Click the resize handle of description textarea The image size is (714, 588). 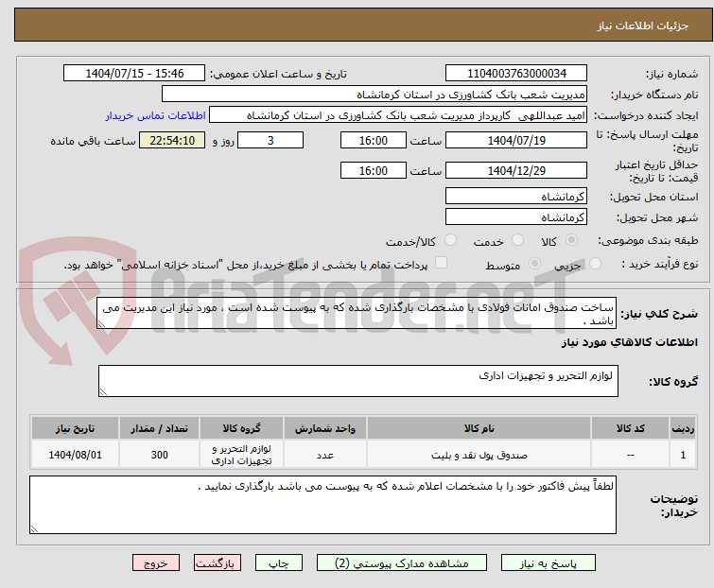tap(101, 324)
